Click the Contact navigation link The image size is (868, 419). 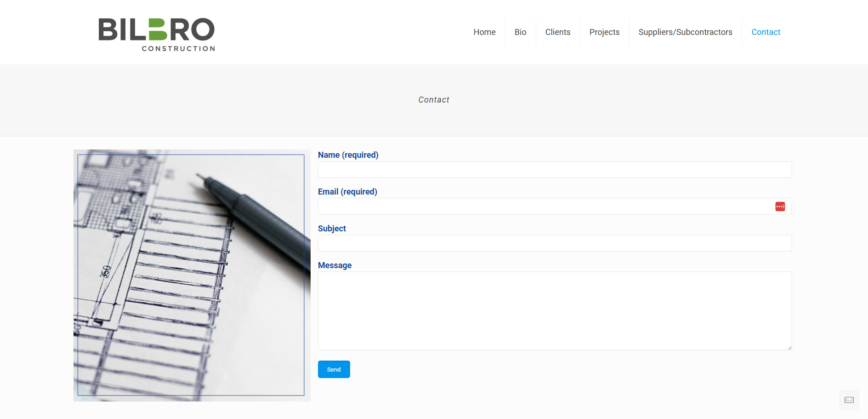[766, 32]
